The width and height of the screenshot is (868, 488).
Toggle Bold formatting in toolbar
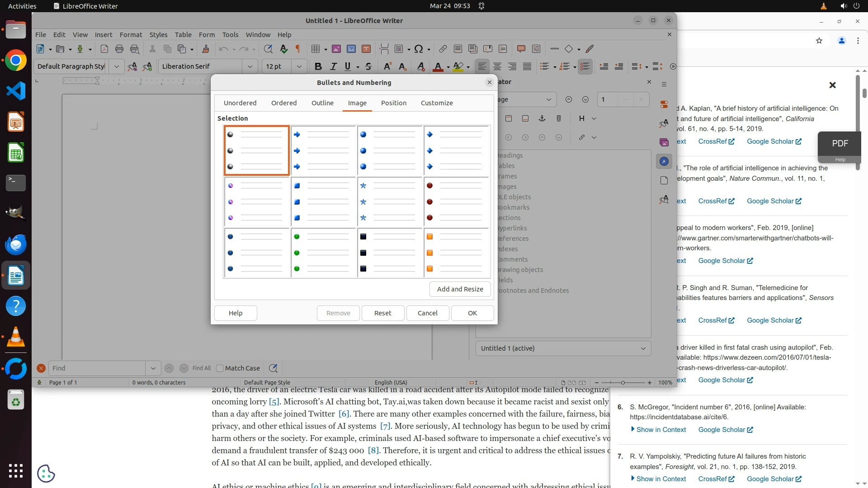(318, 66)
